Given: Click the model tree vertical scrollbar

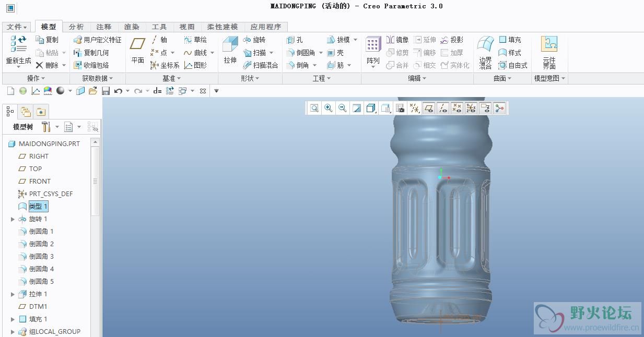Looking at the screenshot, I should (x=95, y=182).
